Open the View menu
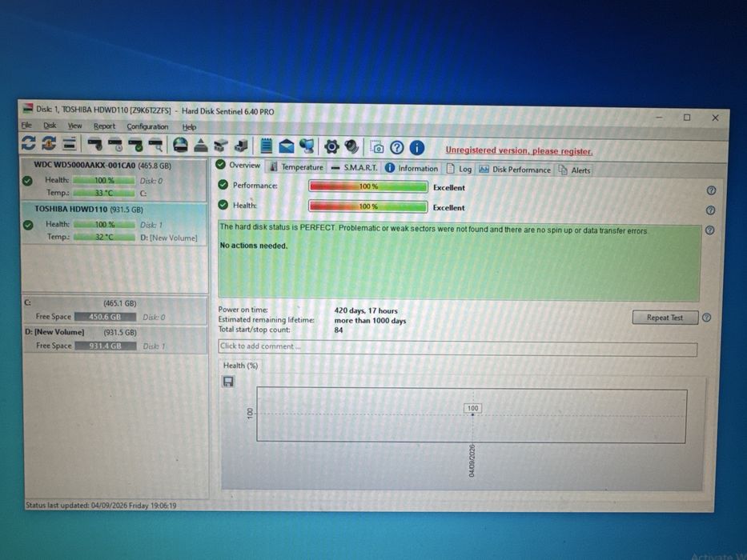Viewport: 747px width, 560px height. coord(74,126)
